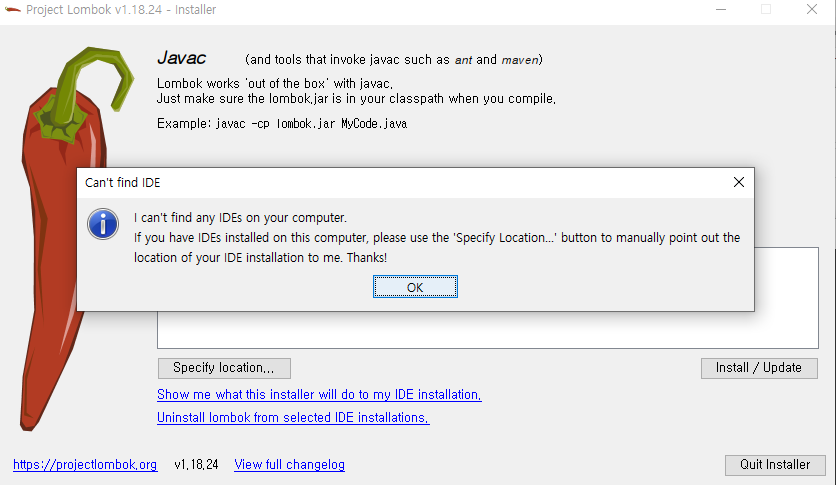Screen dimensions: 836x485
Task: Click the Can't find IDE dialog title bar
Action: [x=405, y=182]
